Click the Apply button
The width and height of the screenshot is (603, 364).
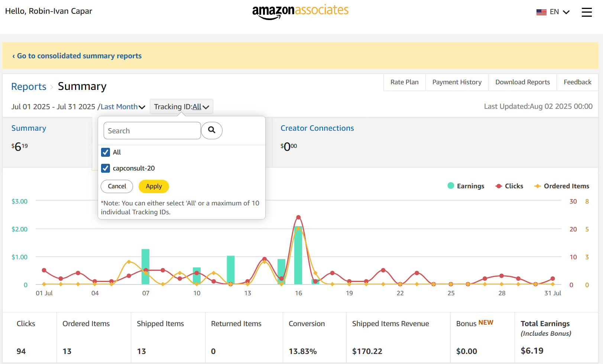pos(154,186)
